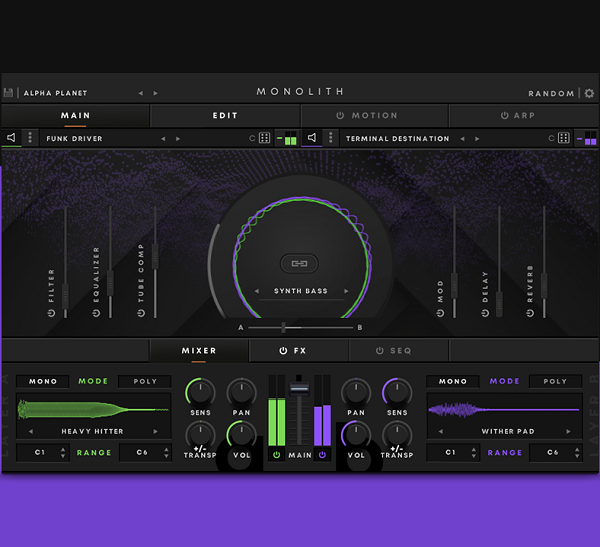Mute layer B with the purple-underlined speaker icon

click(x=312, y=138)
